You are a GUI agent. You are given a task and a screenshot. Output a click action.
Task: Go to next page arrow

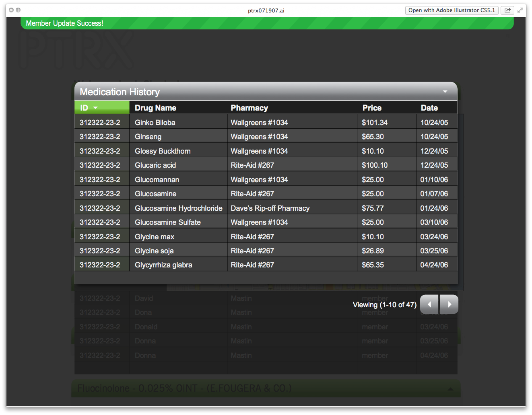[449, 304]
